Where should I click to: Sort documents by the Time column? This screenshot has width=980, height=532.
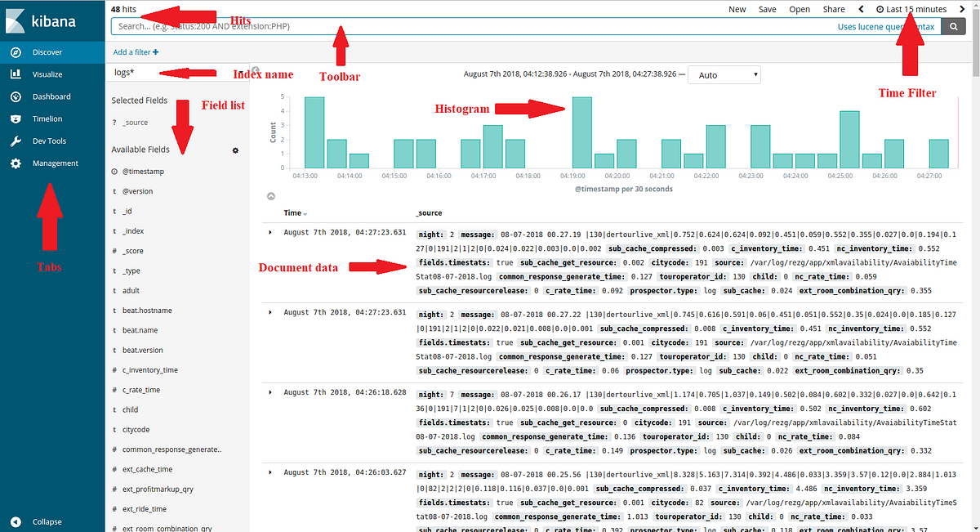coord(294,212)
